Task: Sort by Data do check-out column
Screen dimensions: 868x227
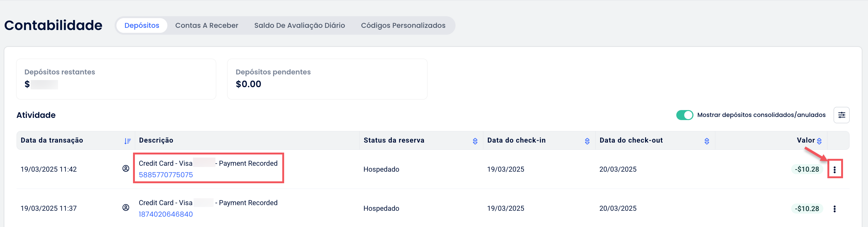Action: [707, 141]
